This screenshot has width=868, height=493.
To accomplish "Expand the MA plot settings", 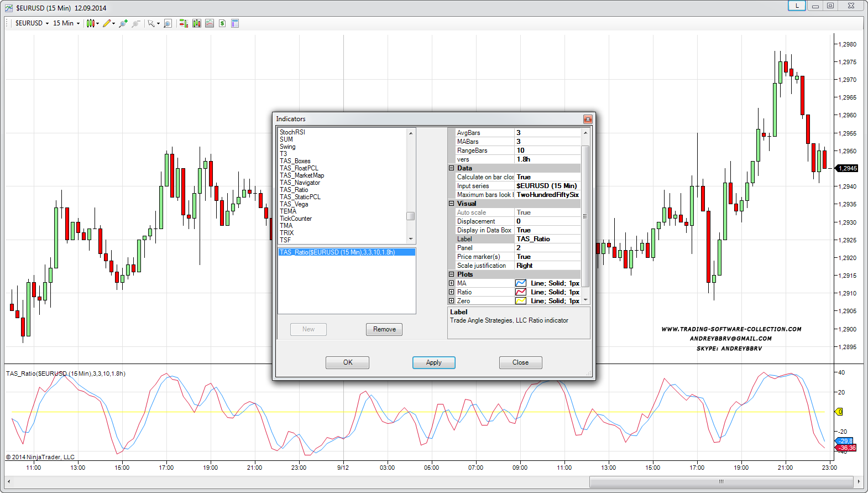I will [x=451, y=283].
